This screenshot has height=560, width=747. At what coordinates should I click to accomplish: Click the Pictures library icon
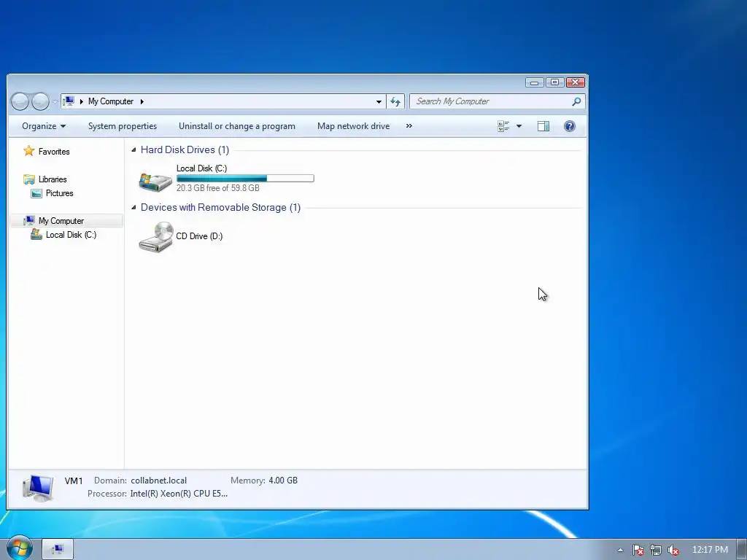(x=36, y=193)
